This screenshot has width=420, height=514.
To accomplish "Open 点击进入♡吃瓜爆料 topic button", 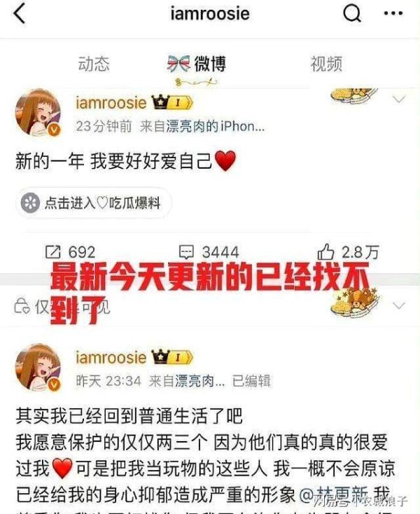I will click(x=93, y=203).
